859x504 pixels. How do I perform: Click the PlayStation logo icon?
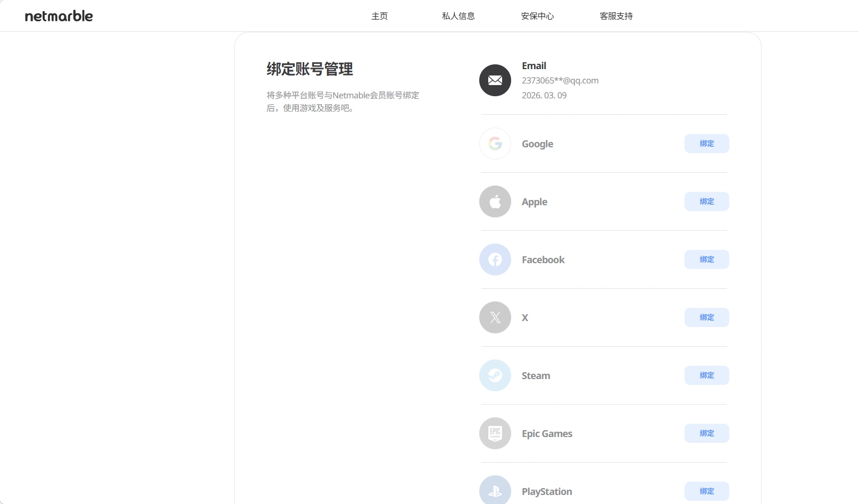coord(495,490)
